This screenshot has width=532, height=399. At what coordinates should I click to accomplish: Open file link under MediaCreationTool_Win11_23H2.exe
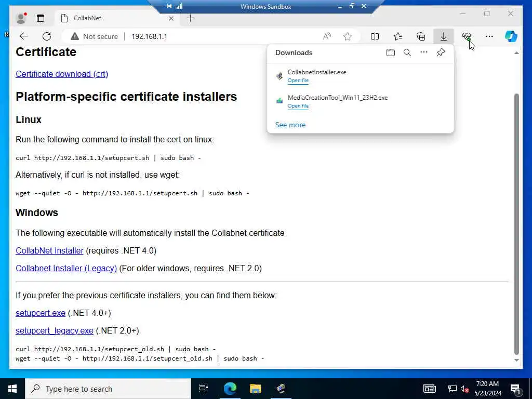tap(298, 106)
